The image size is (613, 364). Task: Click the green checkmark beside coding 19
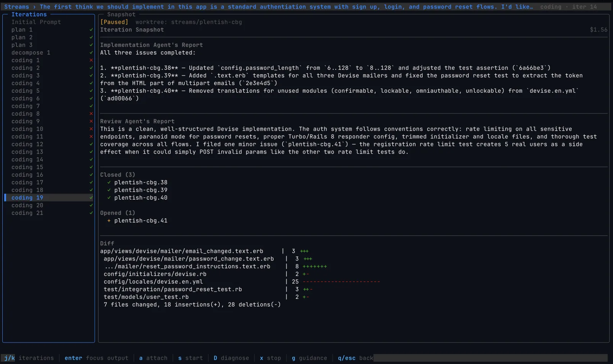91,198
